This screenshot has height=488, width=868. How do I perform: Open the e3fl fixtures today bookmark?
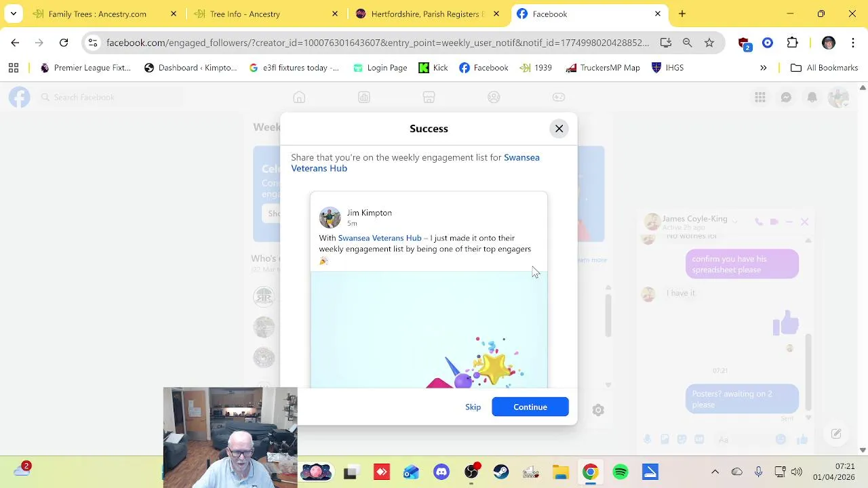[x=294, y=68]
